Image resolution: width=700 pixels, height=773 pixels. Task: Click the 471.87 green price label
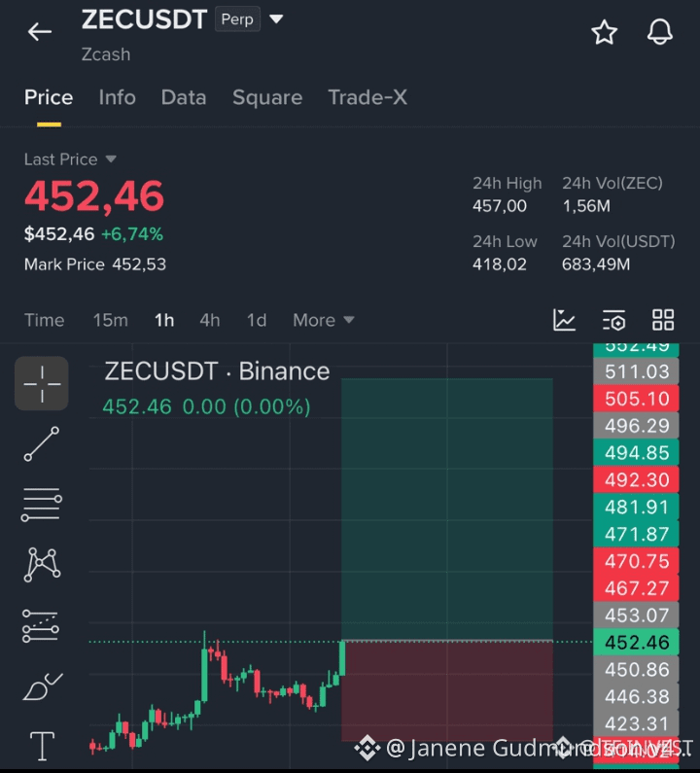[x=637, y=535]
